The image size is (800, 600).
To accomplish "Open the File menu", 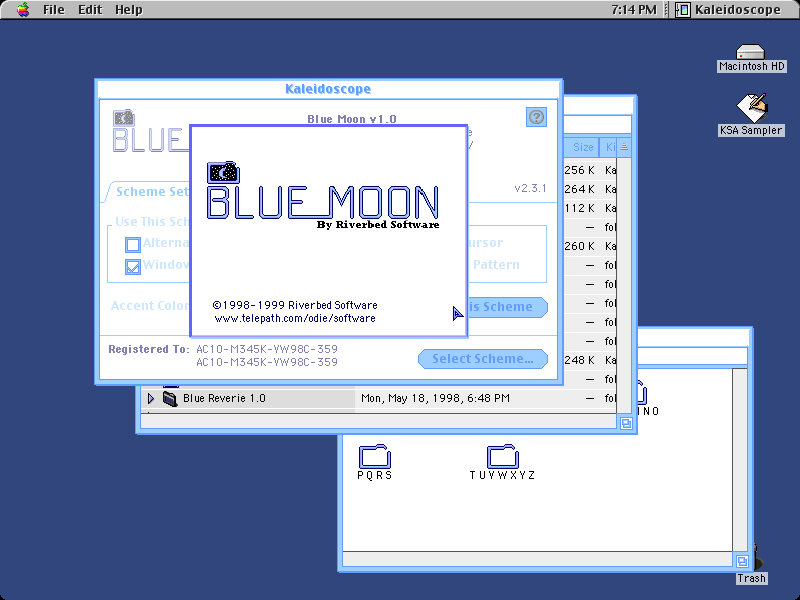I will coord(54,10).
